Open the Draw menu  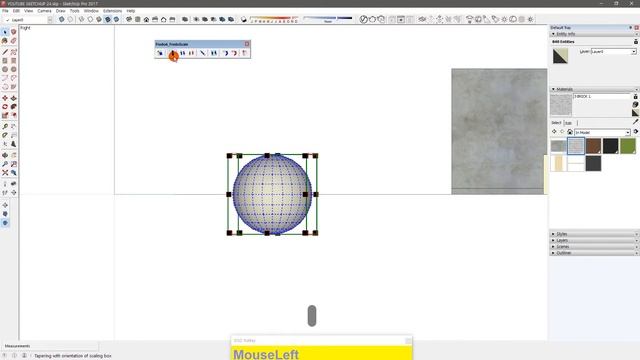[60, 11]
